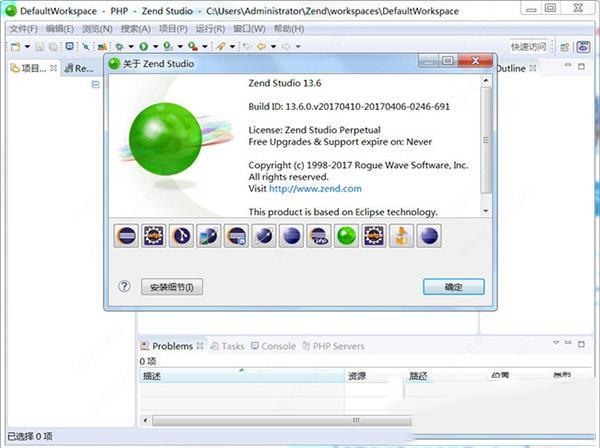The height and width of the screenshot is (448, 600).
Task: Open the 浏览(N) menu
Action: pyautogui.click(x=97, y=29)
